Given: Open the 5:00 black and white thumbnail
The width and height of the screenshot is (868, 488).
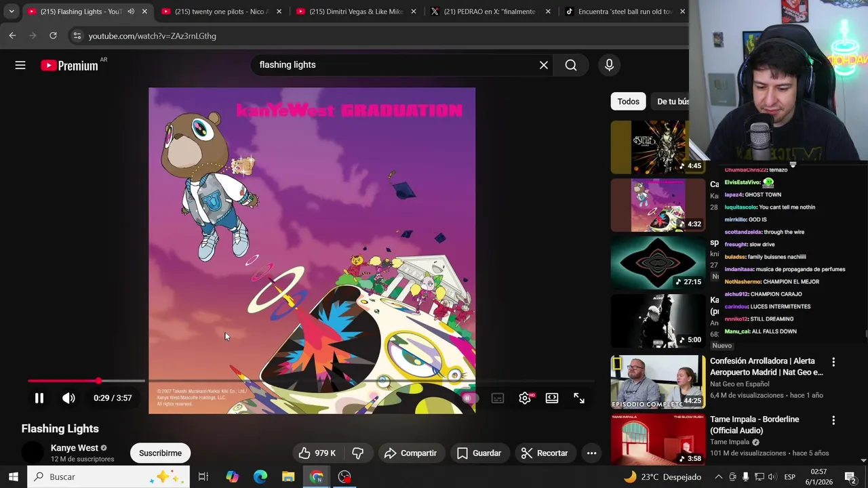Looking at the screenshot, I should point(658,321).
